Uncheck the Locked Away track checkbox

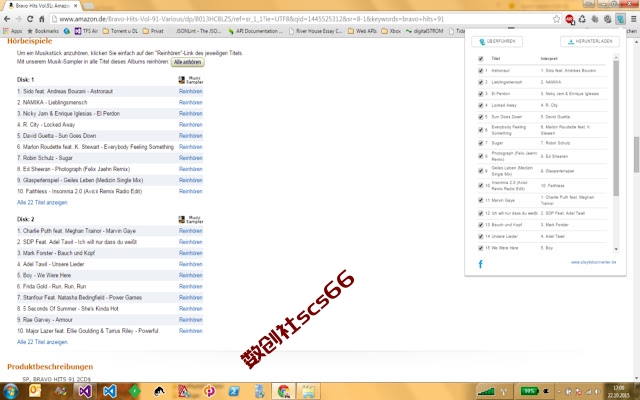point(481,105)
